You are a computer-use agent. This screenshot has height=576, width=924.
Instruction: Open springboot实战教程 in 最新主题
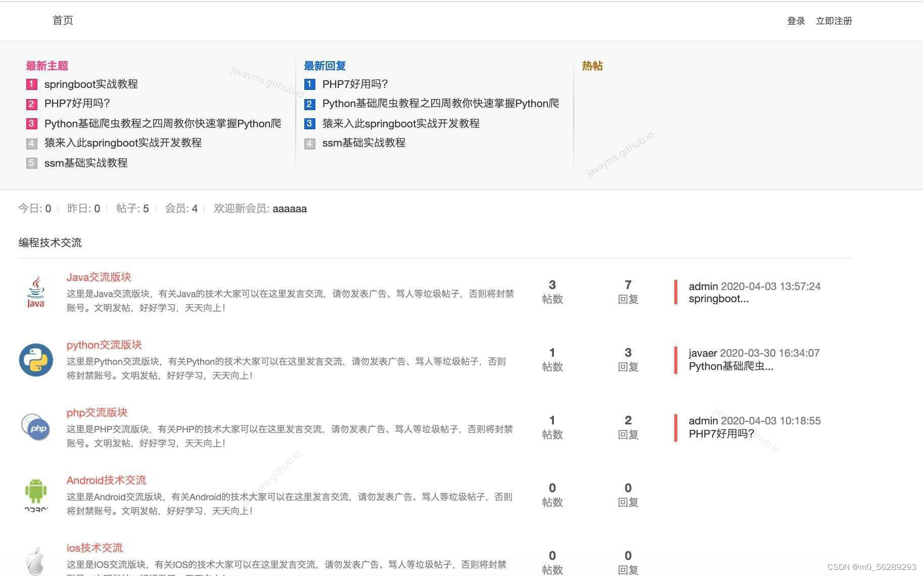click(x=91, y=84)
